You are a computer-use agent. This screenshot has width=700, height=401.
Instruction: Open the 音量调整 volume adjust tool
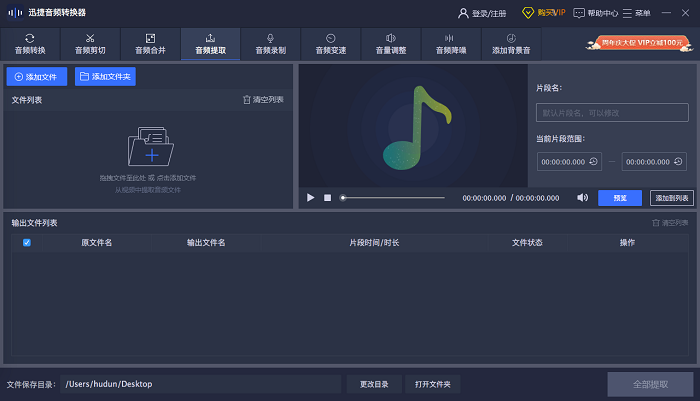390,43
